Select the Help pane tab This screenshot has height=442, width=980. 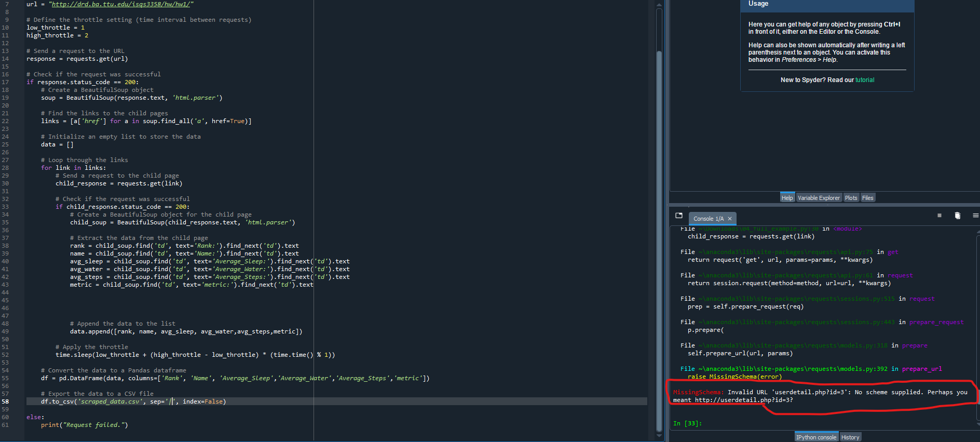787,198
